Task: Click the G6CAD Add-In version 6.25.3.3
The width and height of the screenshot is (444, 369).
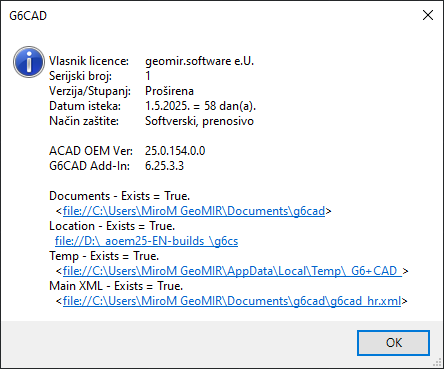Action: coord(164,166)
